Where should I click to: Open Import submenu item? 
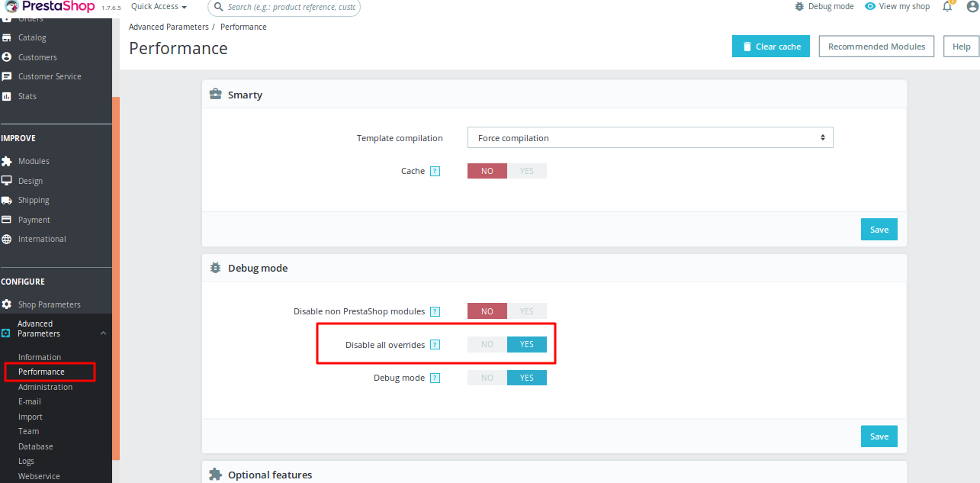click(31, 417)
